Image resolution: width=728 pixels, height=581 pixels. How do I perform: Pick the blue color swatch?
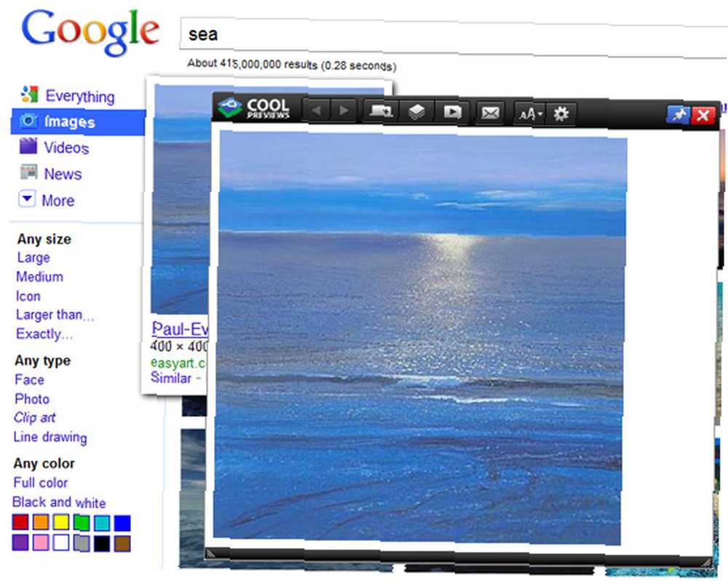pos(122,523)
